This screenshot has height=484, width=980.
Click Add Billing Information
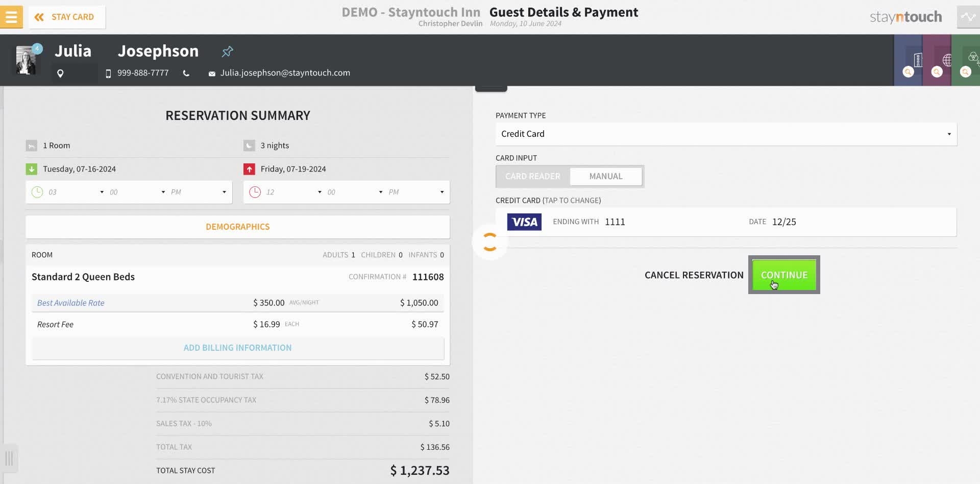238,348
